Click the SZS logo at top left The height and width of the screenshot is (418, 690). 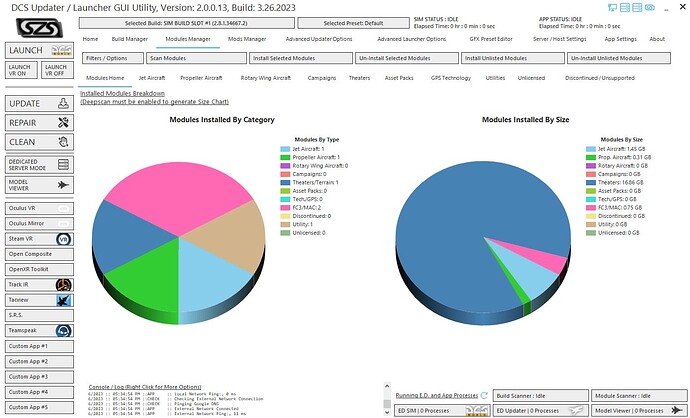(39, 28)
